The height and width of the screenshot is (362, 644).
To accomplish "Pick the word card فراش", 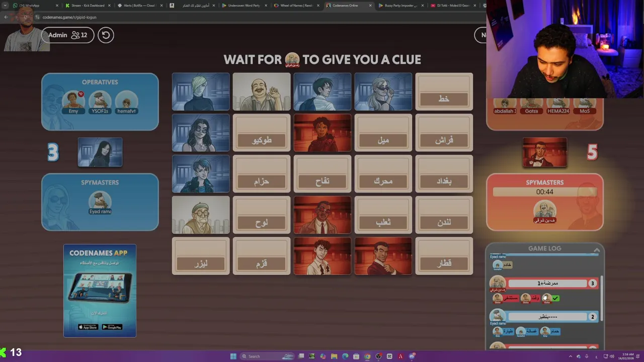I will [x=444, y=133].
